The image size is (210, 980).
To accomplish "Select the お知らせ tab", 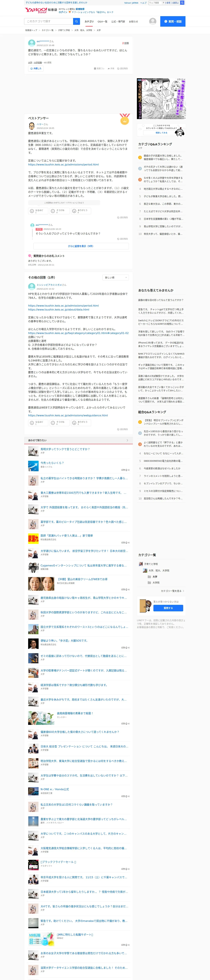I will 133,22.
